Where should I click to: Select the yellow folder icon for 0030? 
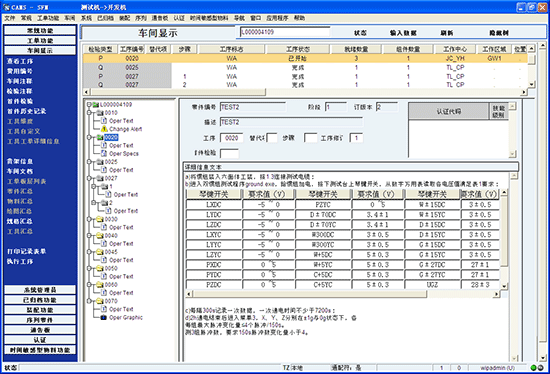click(100, 219)
